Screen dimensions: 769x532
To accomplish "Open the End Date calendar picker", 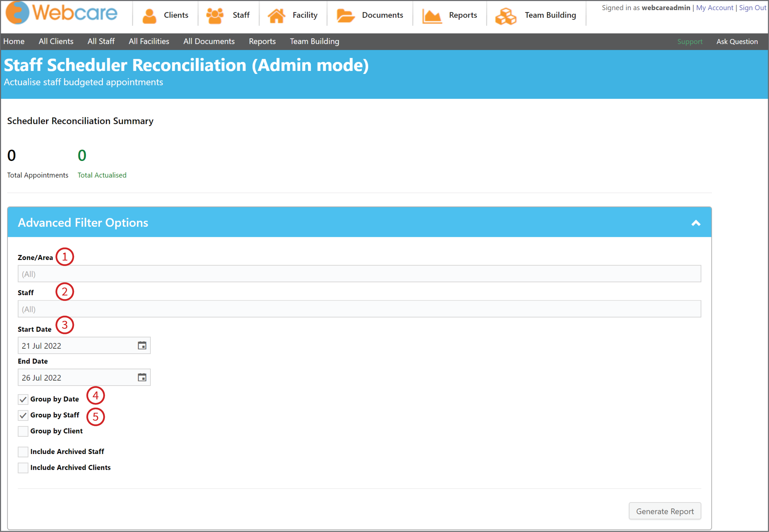I will coord(142,377).
